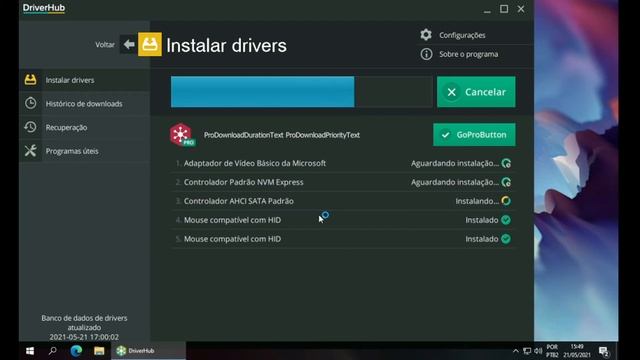This screenshot has height=360, width=640.
Task: Click waiting status icon for NVM Express
Action: coord(506,182)
